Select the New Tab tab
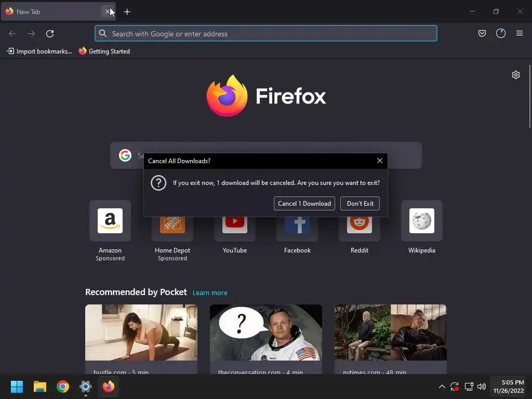 pos(58,12)
